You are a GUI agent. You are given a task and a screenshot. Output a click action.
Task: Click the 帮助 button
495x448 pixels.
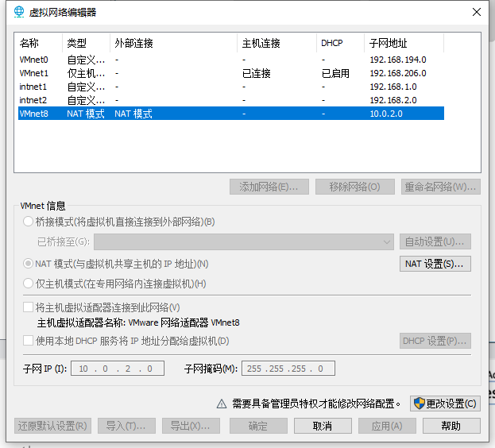[x=451, y=426]
